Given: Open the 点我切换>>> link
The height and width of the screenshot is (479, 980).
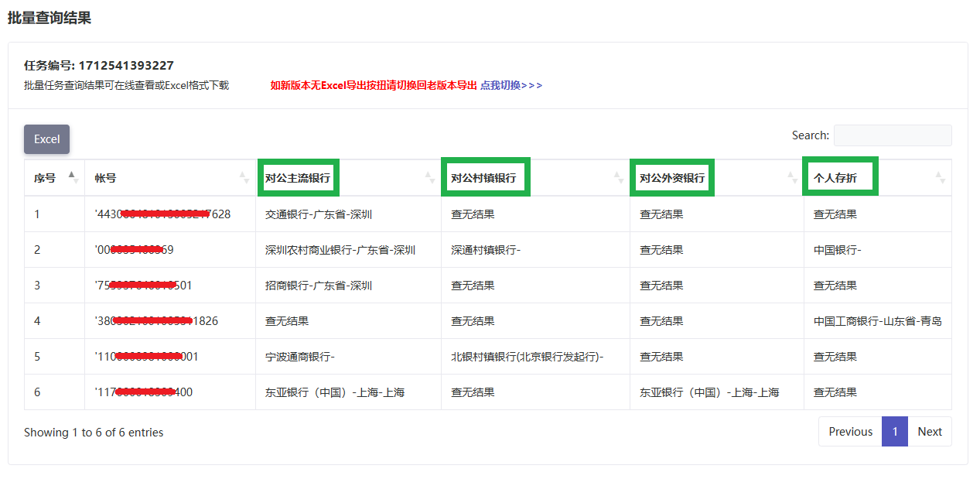Looking at the screenshot, I should click(x=511, y=85).
